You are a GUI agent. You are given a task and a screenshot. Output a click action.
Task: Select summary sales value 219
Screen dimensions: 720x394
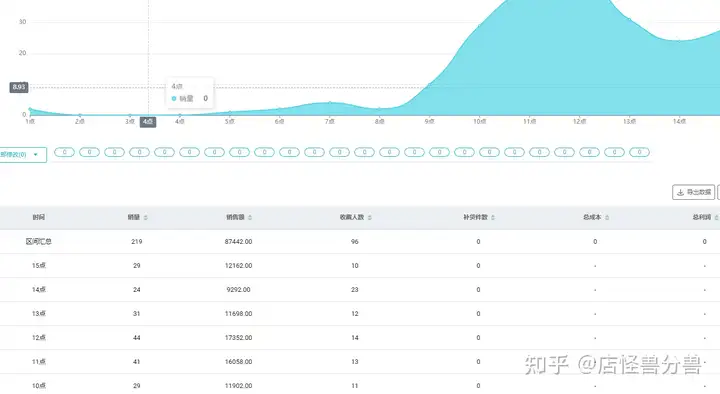pyautogui.click(x=136, y=242)
